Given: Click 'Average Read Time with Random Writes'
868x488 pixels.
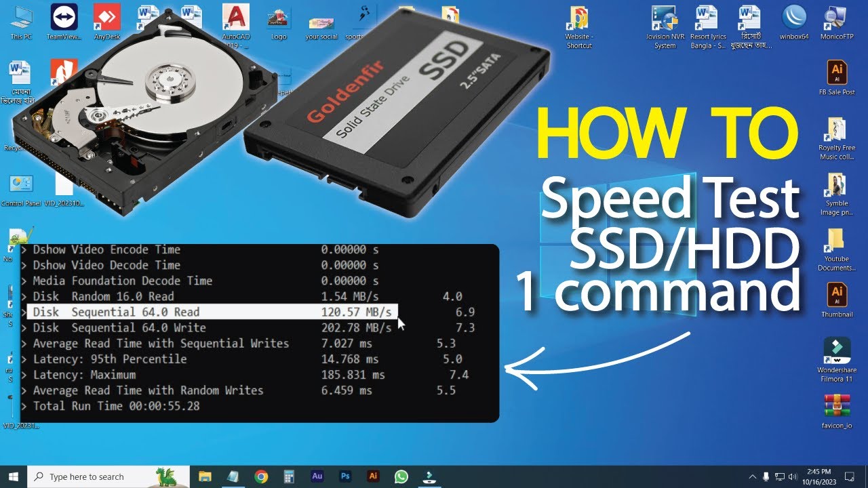Looking at the screenshot, I should pyautogui.click(x=149, y=390).
